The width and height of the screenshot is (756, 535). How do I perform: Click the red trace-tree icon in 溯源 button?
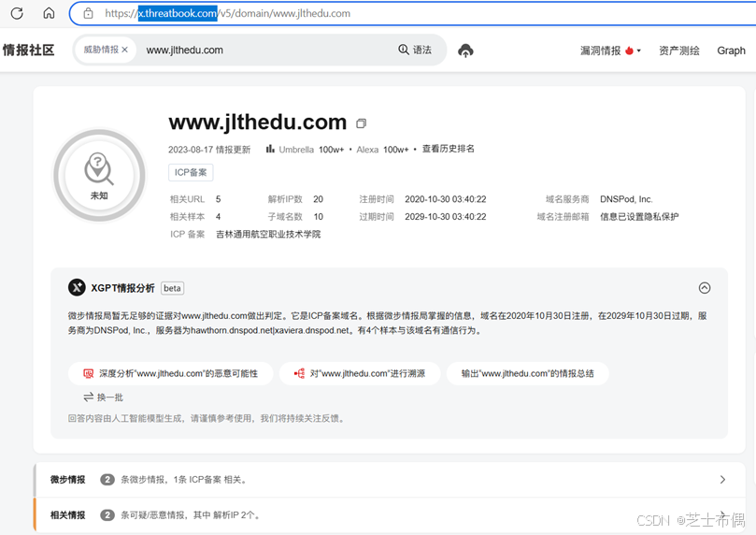(x=299, y=373)
